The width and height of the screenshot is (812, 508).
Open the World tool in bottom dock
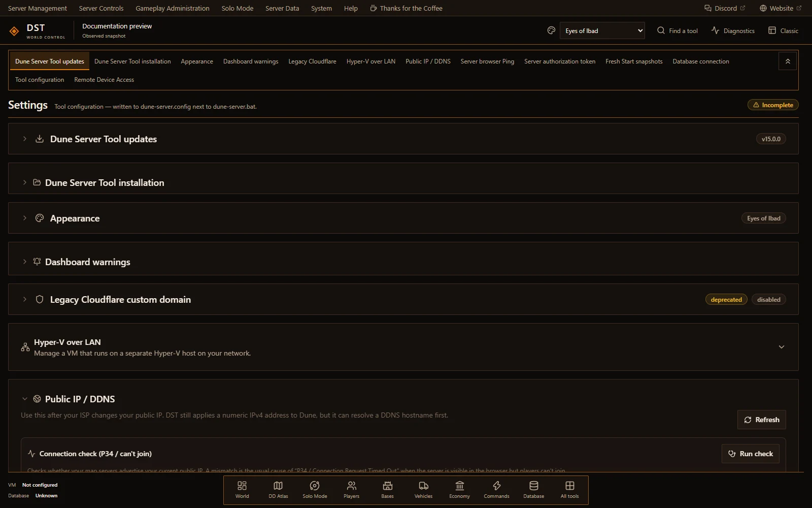click(242, 490)
